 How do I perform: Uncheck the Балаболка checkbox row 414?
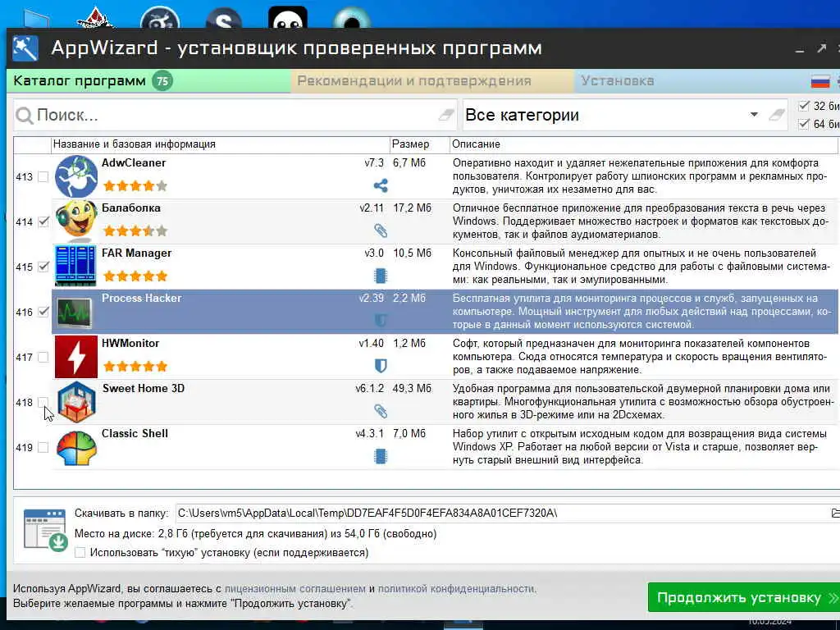43,221
